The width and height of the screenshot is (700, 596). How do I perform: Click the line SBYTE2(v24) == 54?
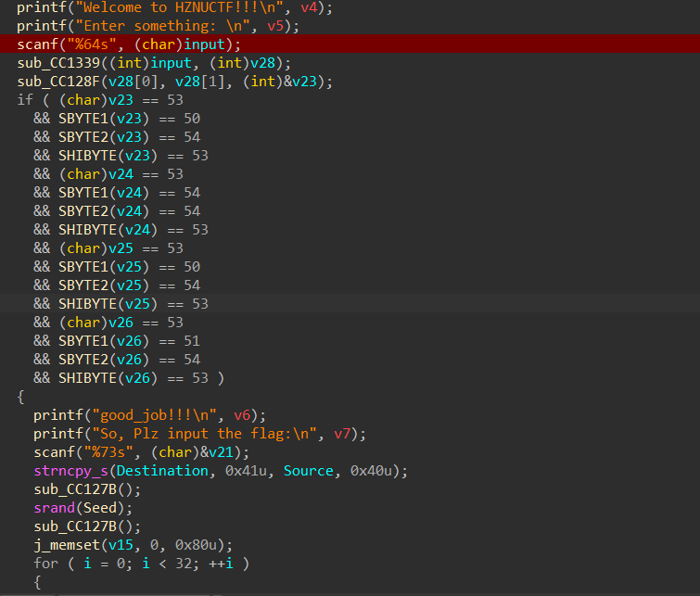point(129,211)
